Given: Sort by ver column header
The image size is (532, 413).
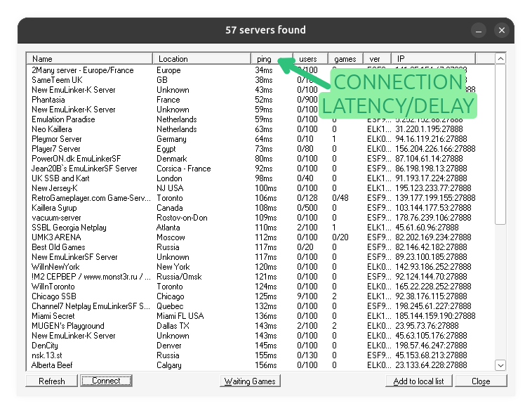Looking at the screenshot, I should tap(378, 59).
